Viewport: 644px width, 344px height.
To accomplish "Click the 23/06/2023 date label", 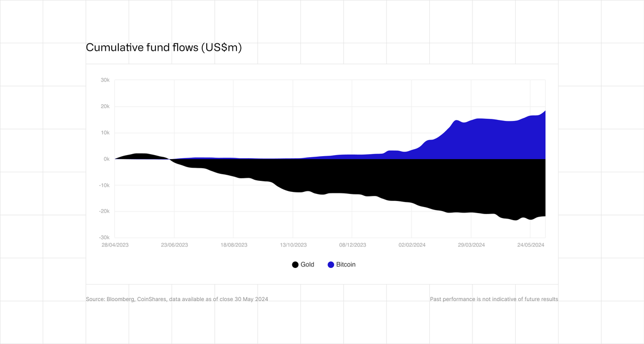I will [175, 245].
